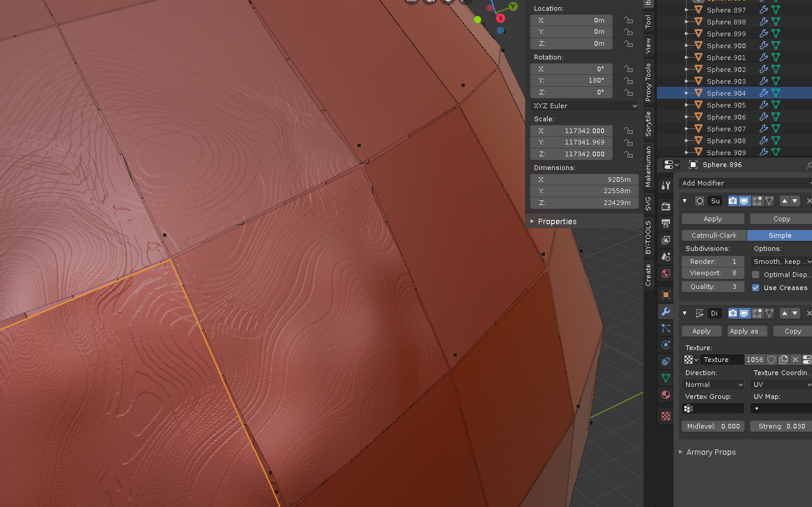
Task: Open the checkered Texture properties tab
Action: coord(665,417)
